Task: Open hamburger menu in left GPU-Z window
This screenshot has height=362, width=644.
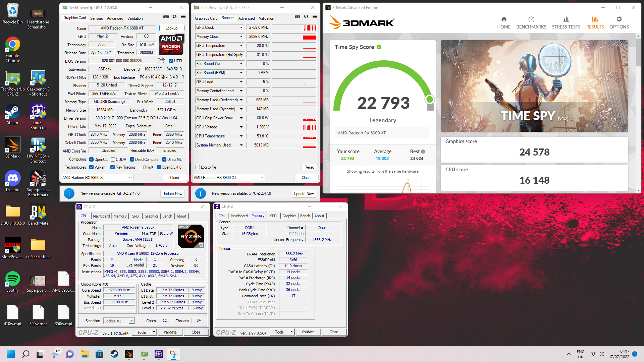Action: (183, 16)
